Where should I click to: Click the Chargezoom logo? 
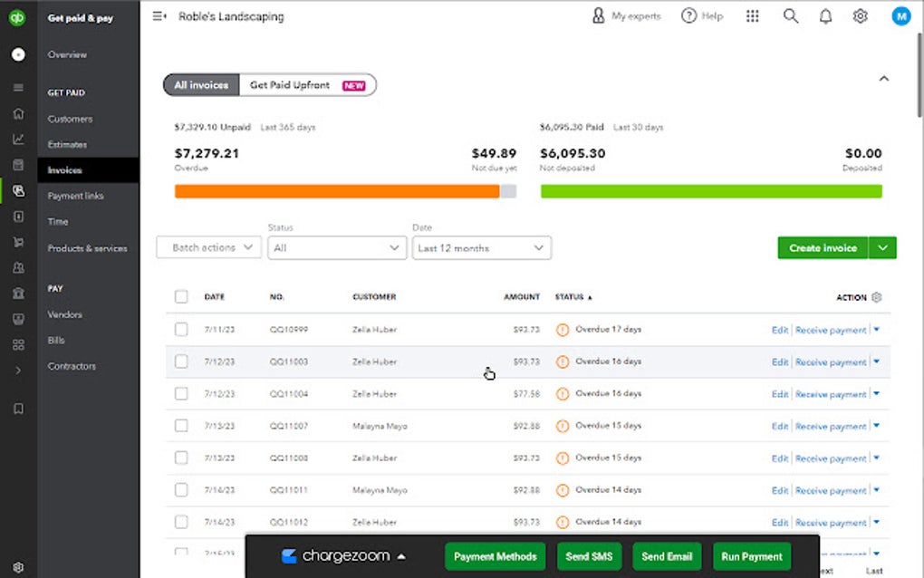click(x=335, y=556)
